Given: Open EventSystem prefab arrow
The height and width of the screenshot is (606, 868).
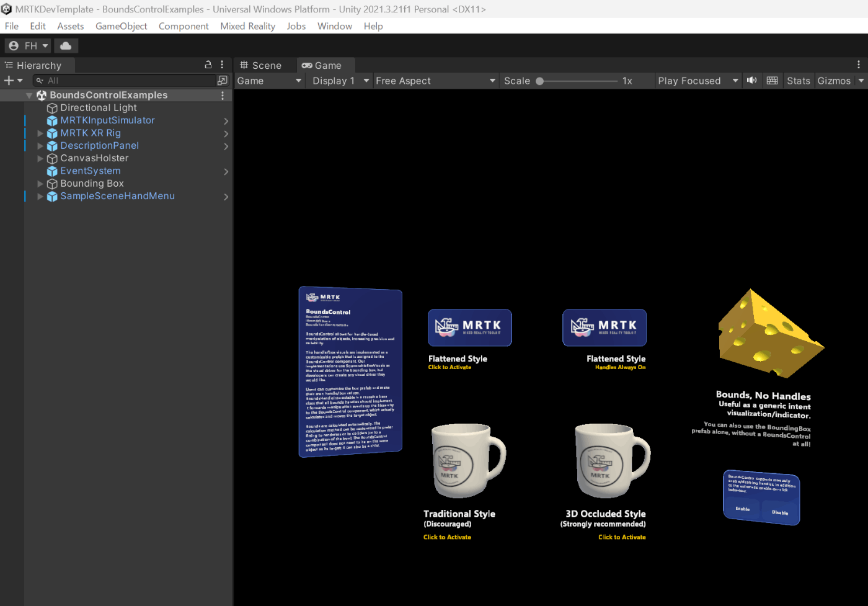Looking at the screenshot, I should tap(226, 172).
